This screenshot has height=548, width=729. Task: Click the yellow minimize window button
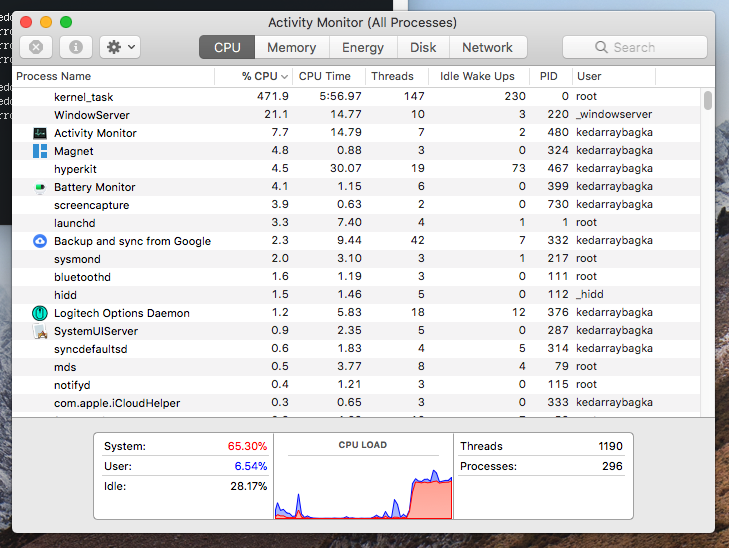46,22
